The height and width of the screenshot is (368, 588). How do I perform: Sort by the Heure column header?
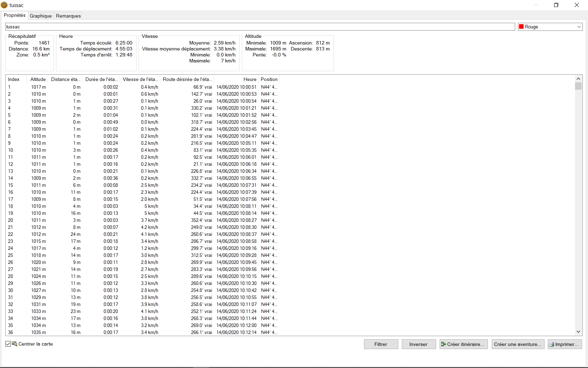coord(236,79)
